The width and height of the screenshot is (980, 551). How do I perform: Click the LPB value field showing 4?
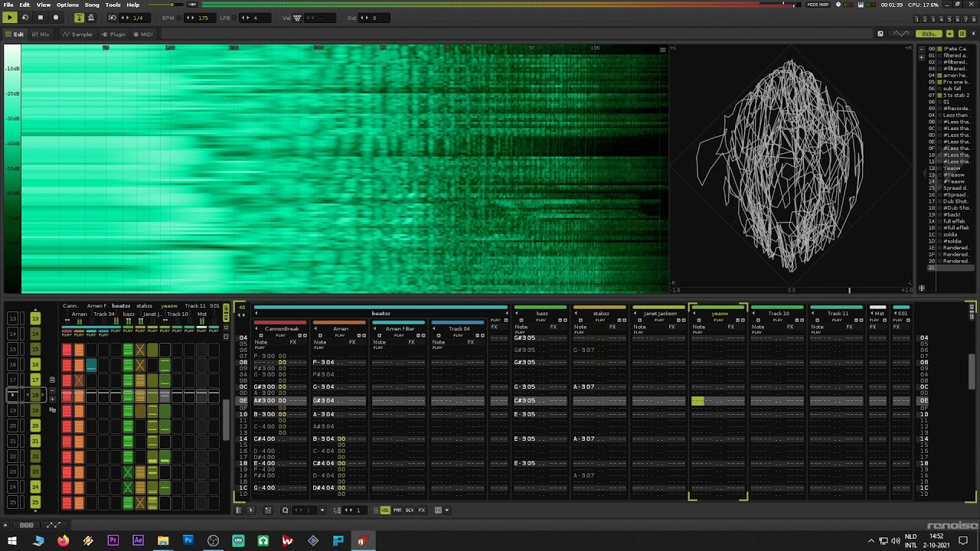pyautogui.click(x=256, y=18)
